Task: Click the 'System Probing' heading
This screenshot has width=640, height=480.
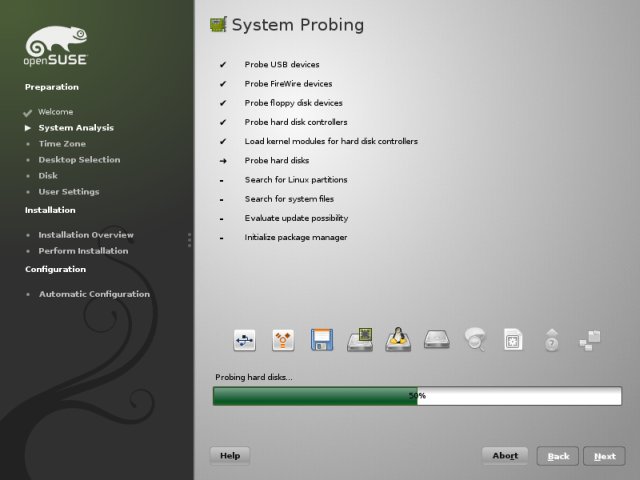Action: pyautogui.click(x=298, y=25)
